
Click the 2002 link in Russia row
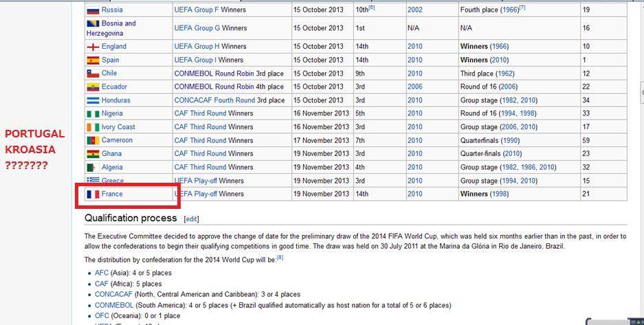pos(415,10)
